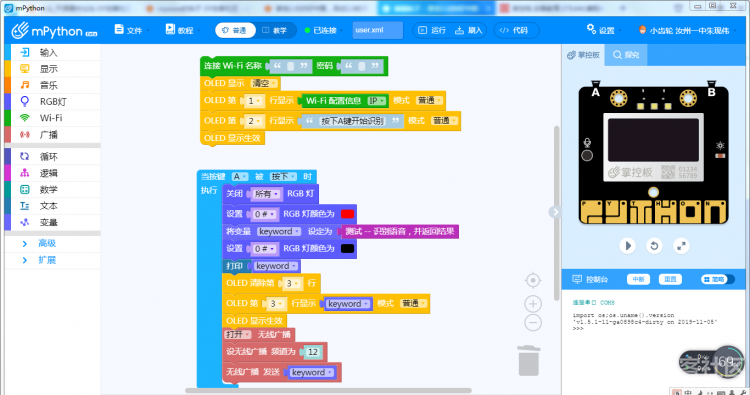Switch to 普通 mode
This screenshot has height=395, width=750.
tap(234, 30)
